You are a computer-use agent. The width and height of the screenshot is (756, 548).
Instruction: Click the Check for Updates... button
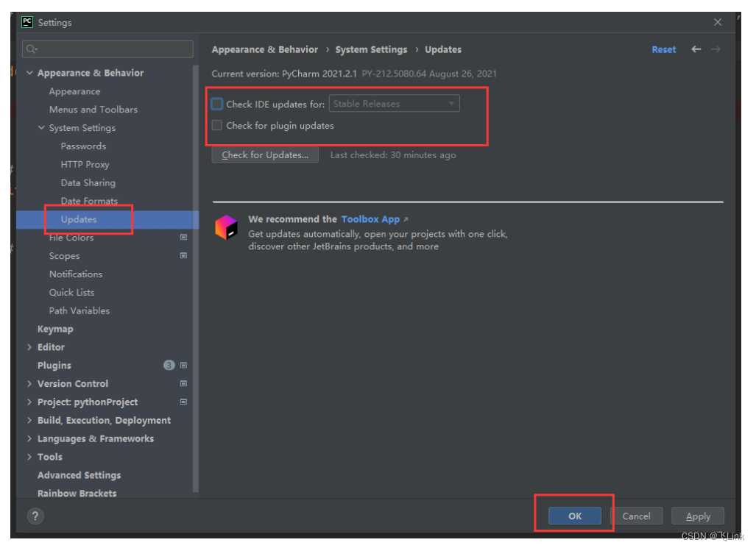tap(265, 155)
